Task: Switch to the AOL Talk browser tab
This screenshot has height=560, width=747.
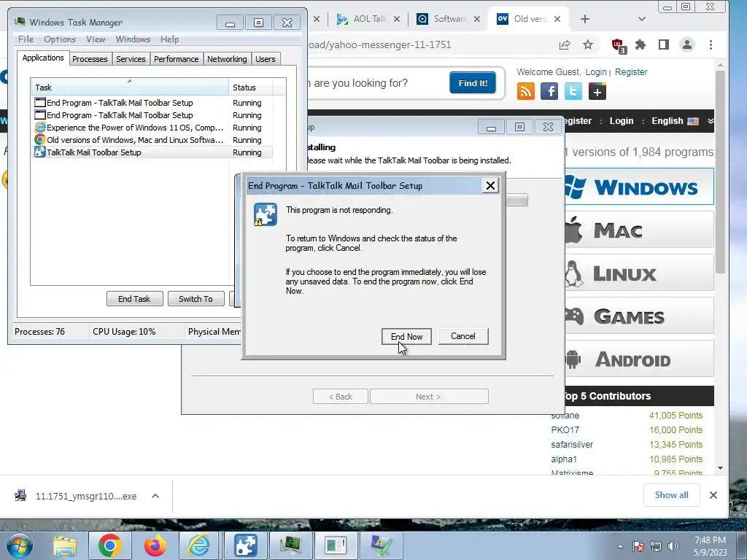Action: coord(368,19)
